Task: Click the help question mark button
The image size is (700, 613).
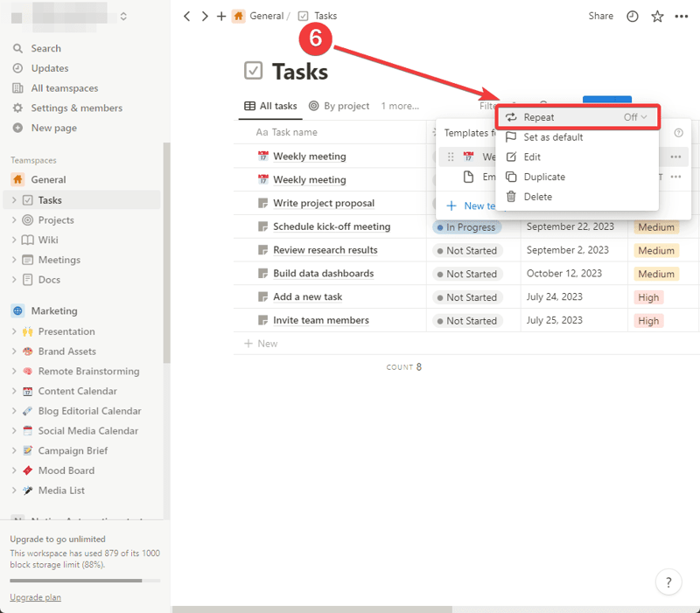Action: click(x=668, y=582)
